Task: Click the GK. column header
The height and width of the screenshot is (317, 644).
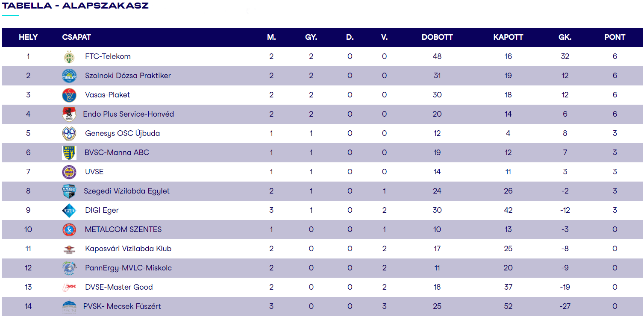Action: [x=565, y=37]
